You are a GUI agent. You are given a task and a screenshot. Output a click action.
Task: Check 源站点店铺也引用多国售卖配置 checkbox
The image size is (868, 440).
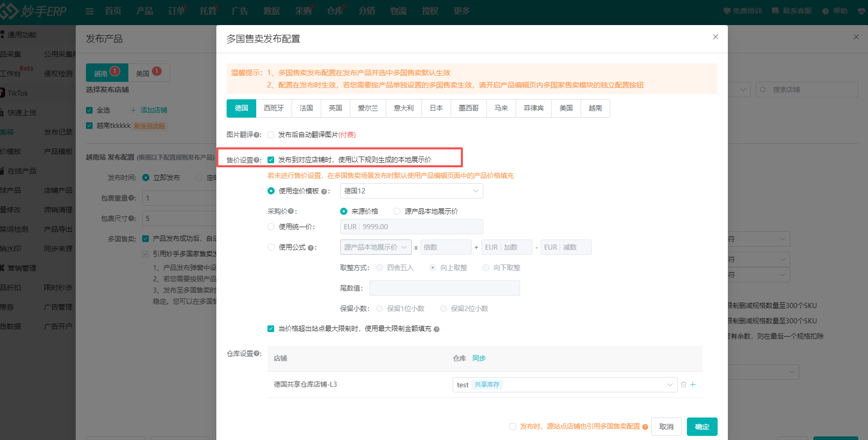tap(513, 427)
